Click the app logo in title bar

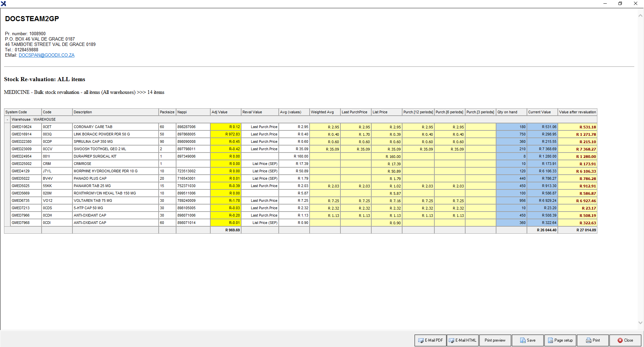click(x=3, y=3)
